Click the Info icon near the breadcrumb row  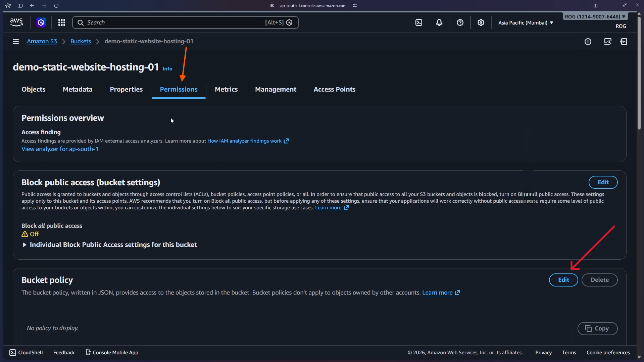click(588, 41)
